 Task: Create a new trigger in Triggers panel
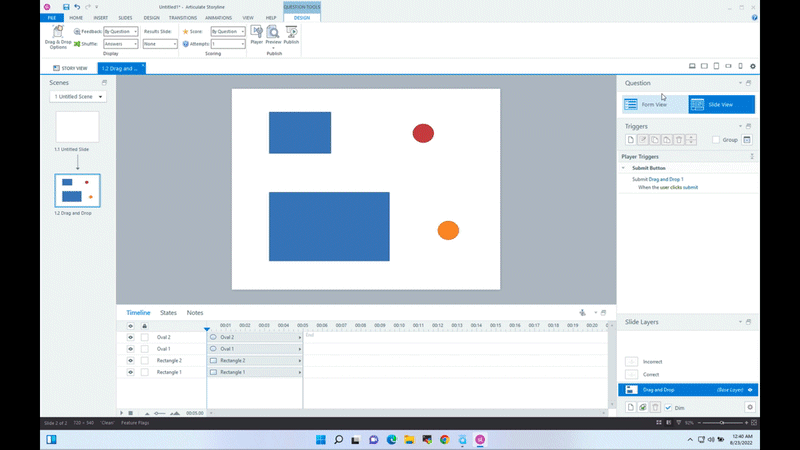630,140
